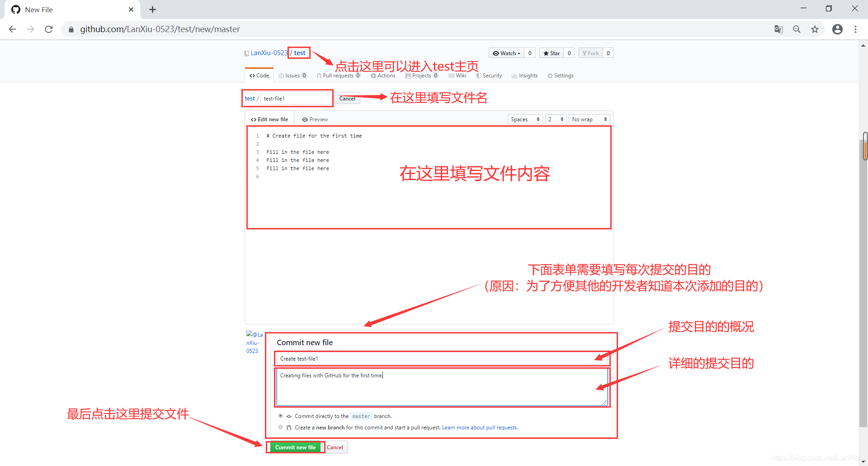Screen dimensions: 868x466
Task: Switch to the Preview tab
Action: click(315, 119)
